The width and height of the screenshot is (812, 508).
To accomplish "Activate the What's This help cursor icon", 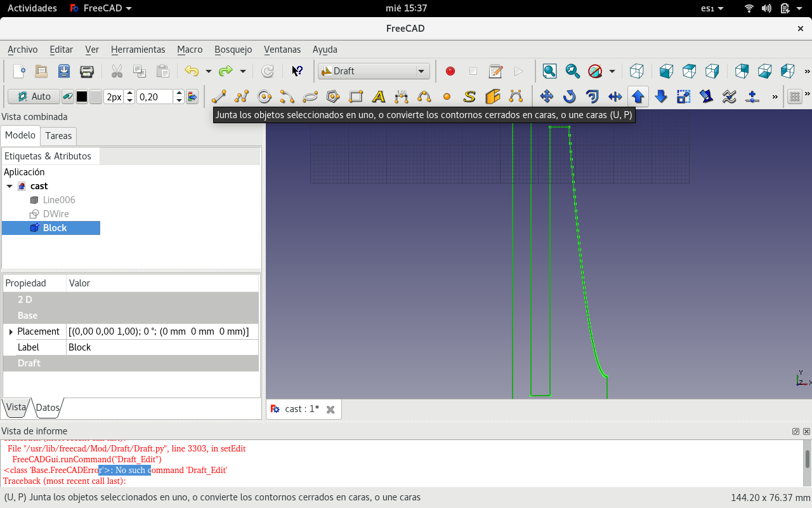I will click(297, 71).
